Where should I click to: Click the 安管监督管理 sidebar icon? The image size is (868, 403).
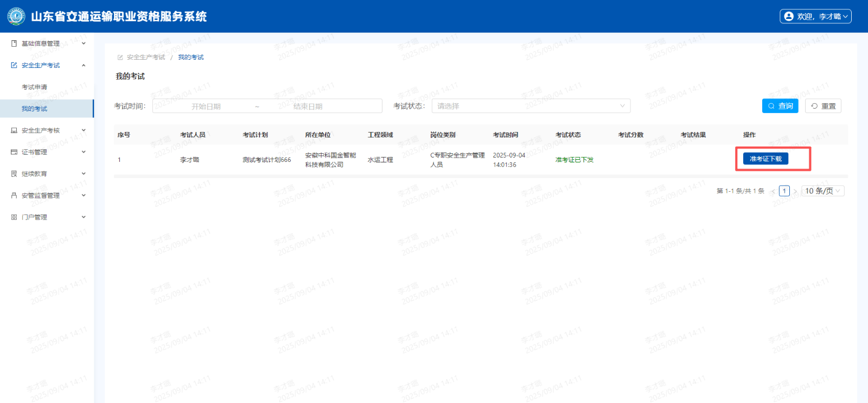pos(14,196)
